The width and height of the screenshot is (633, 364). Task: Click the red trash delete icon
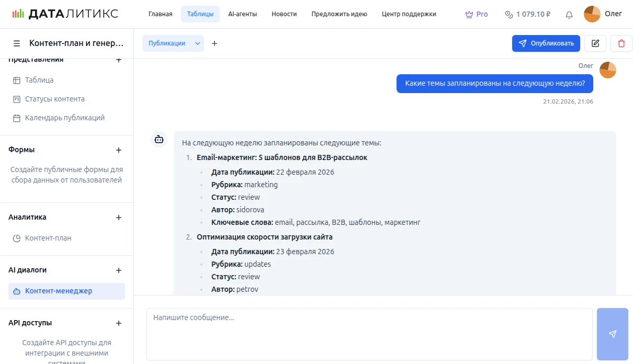[x=621, y=43]
